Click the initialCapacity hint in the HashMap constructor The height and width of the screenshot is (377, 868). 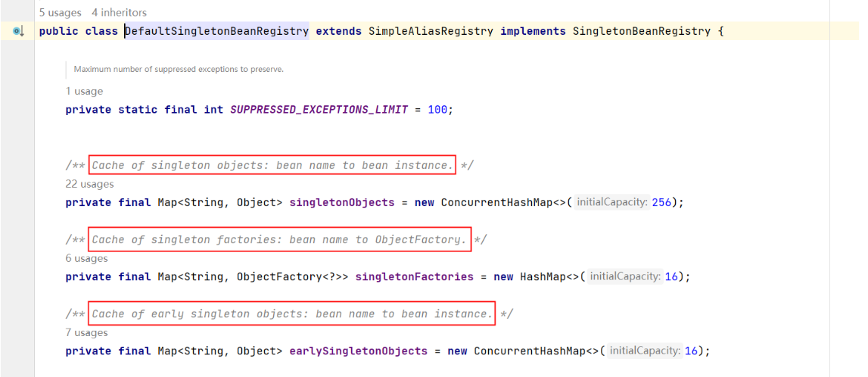(x=625, y=277)
